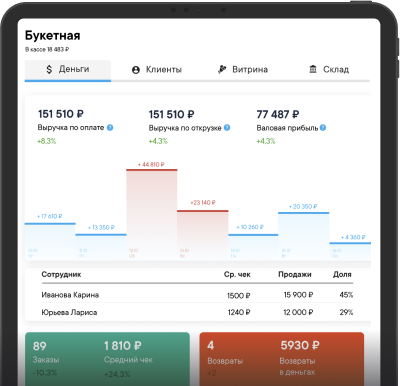The width and height of the screenshot is (400, 386).
Task: Open help icon next to Выручка по оплате
Action: coord(110,127)
